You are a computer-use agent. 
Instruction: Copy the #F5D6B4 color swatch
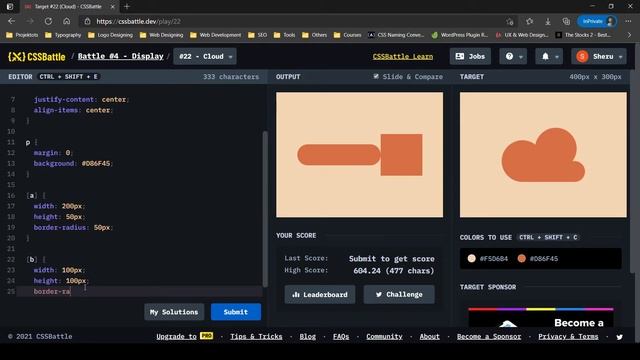click(x=488, y=258)
